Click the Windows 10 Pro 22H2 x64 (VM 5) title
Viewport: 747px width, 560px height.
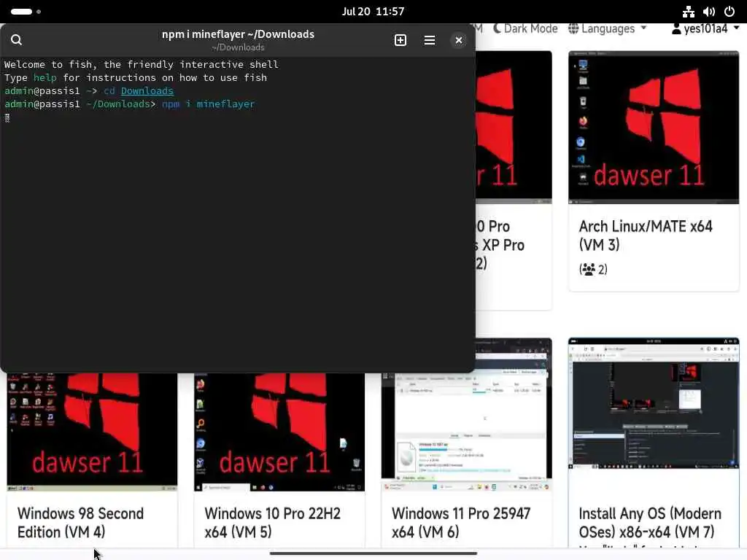tap(273, 522)
